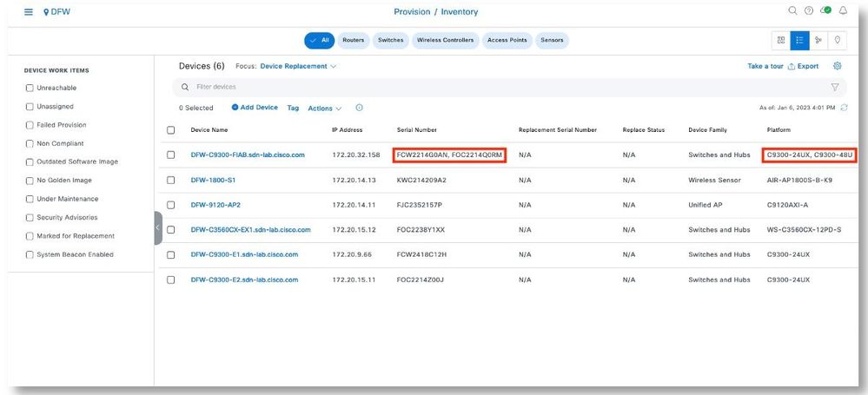868x395 pixels.
Task: Select row DFW-C9300-FIAB checkbox
Action: (170, 155)
